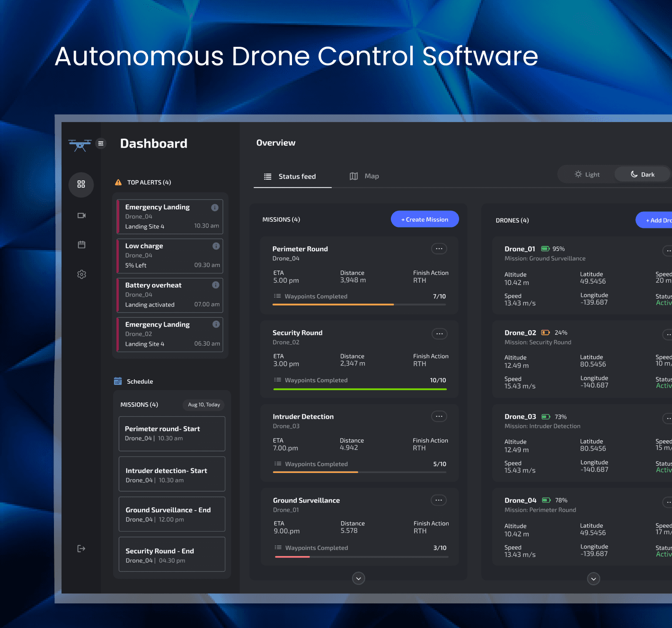The height and width of the screenshot is (628, 672).
Task: Click Drone_01 battery icon
Action: [x=546, y=249]
